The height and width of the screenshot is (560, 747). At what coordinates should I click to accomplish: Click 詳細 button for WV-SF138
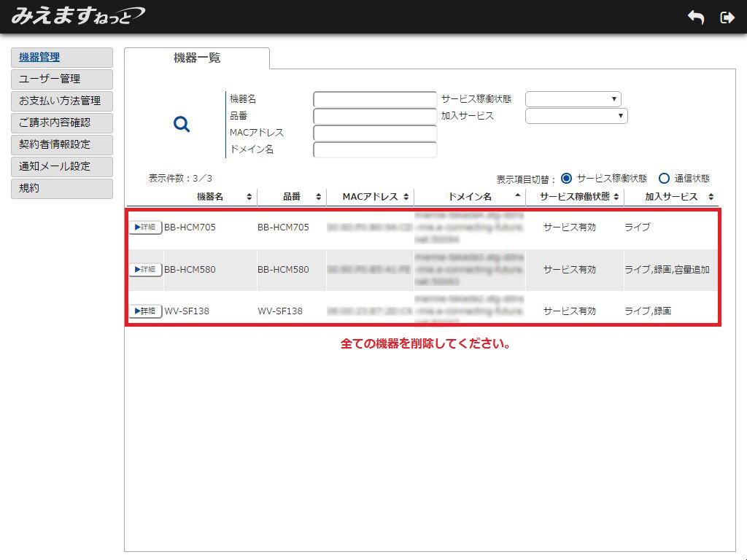(x=146, y=311)
